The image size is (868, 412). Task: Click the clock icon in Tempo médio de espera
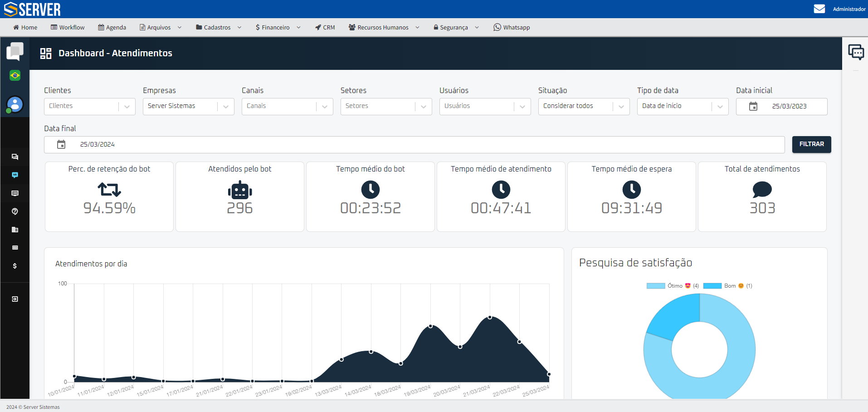(632, 190)
